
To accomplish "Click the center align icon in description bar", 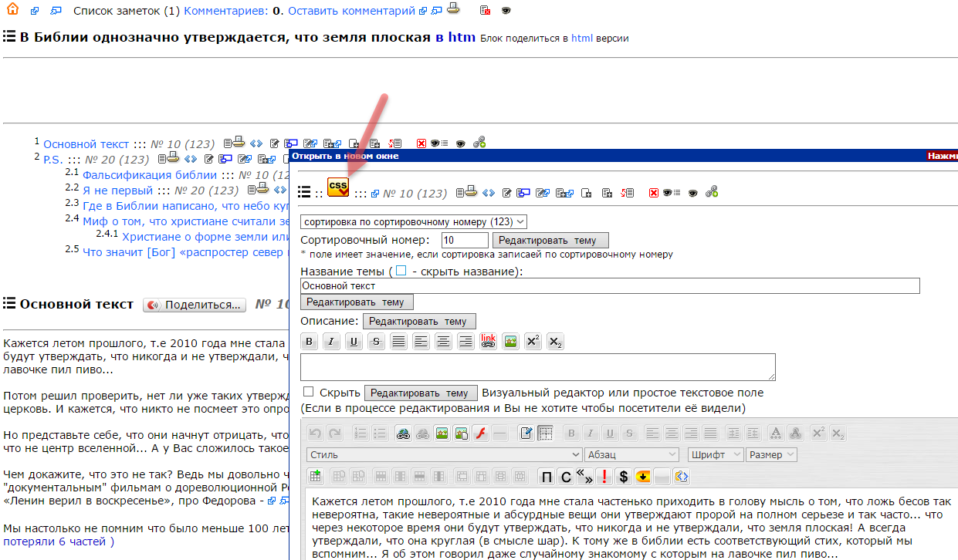I will point(443,342).
